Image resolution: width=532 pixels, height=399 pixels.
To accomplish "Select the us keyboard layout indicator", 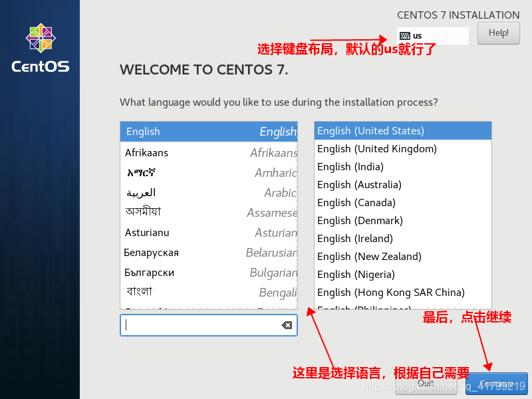I will (433, 36).
